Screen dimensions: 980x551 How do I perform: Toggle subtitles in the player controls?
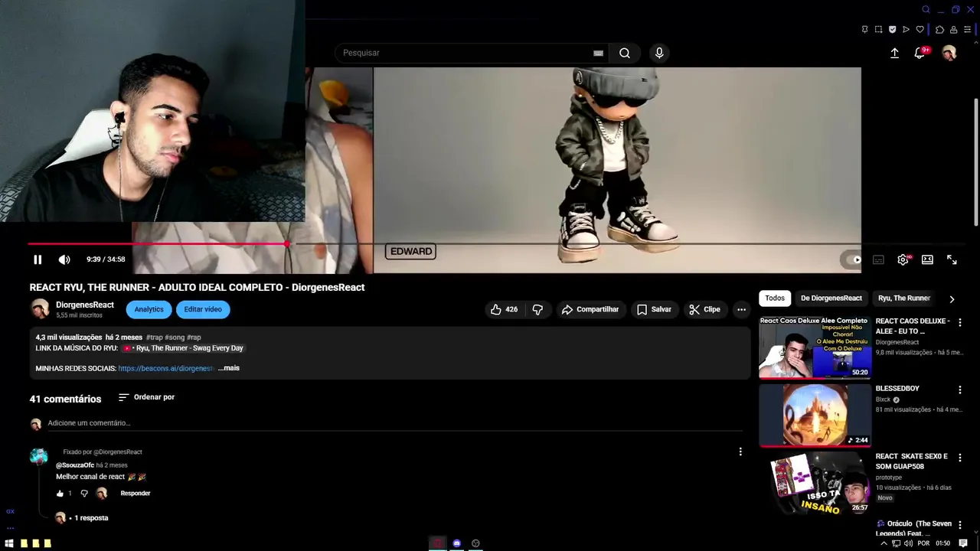[878, 259]
